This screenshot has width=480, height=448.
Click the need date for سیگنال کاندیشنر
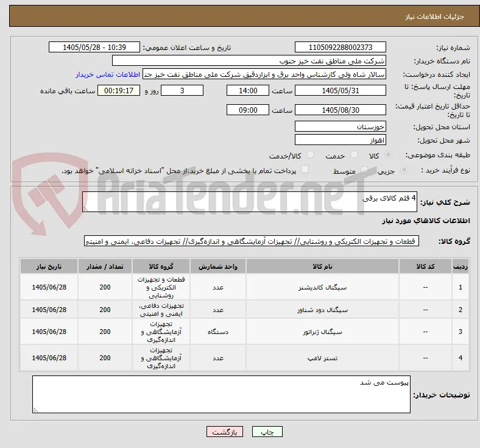pyautogui.click(x=49, y=287)
